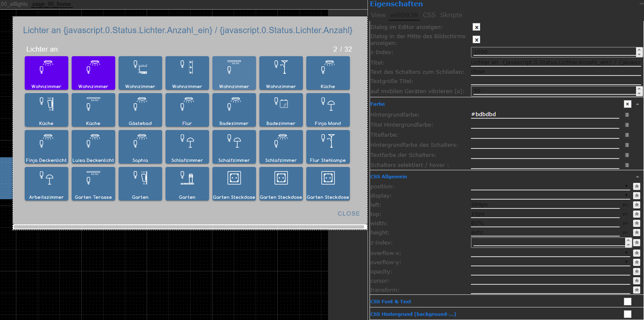Toggle the Finja Mond lamp tile
The width and height of the screenshot is (644, 320).
click(328, 110)
